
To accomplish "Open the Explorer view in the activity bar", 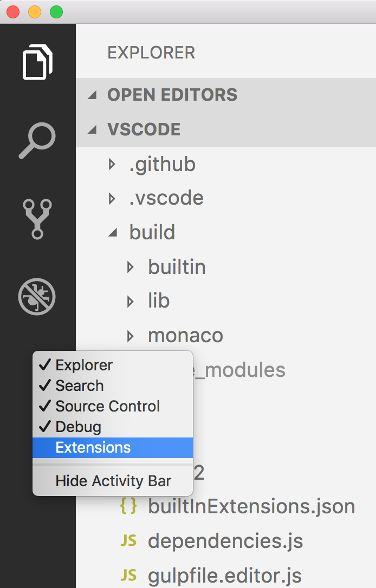I will tap(37, 61).
